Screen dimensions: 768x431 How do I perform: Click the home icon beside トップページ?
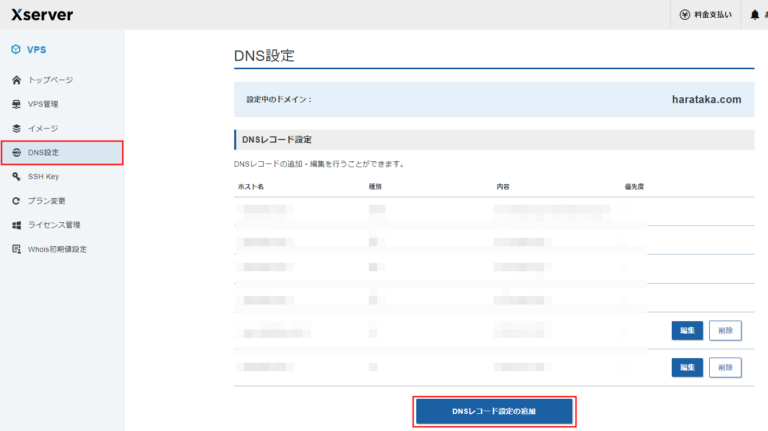16,80
